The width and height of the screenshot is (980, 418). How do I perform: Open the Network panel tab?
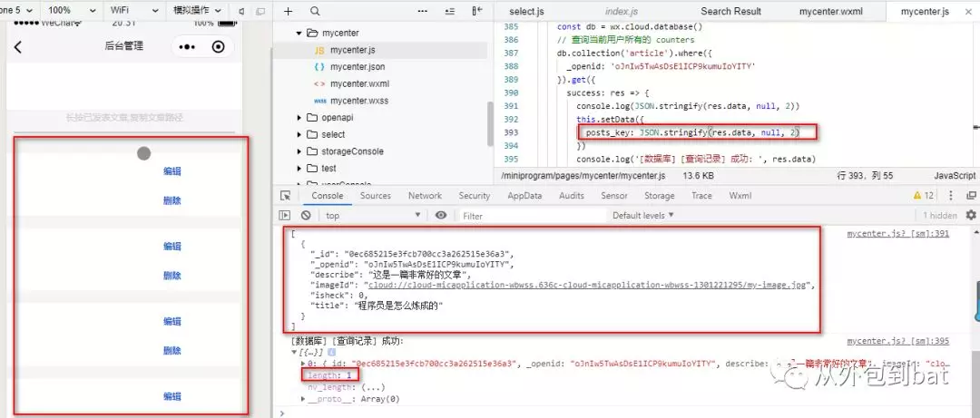tap(425, 196)
